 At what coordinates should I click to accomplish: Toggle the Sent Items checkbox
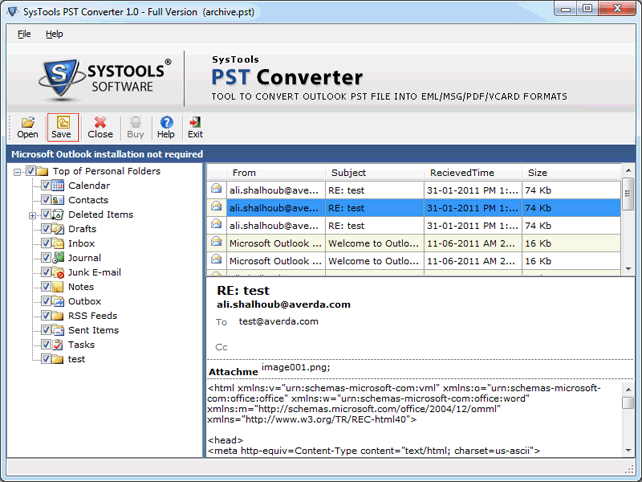click(46, 330)
